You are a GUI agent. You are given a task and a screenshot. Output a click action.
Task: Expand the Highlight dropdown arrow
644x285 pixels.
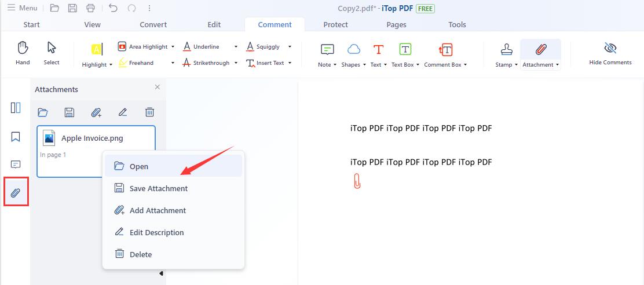point(111,65)
